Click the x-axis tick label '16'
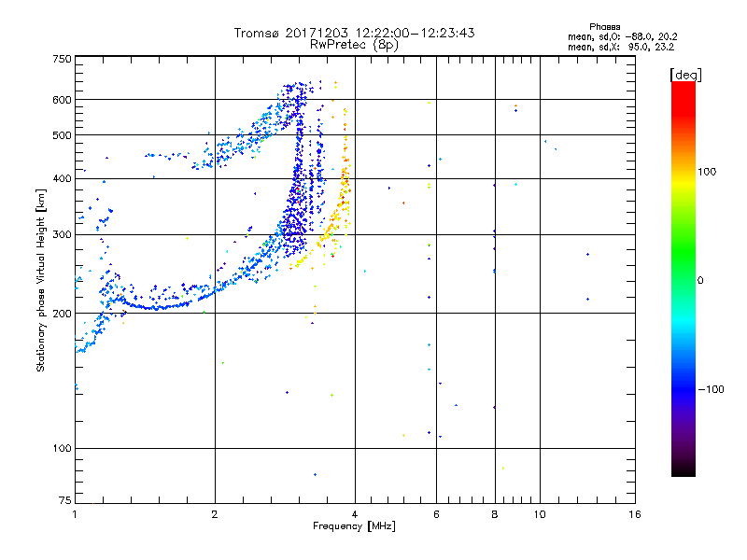Screen dimensions: 747x560 tap(635, 514)
